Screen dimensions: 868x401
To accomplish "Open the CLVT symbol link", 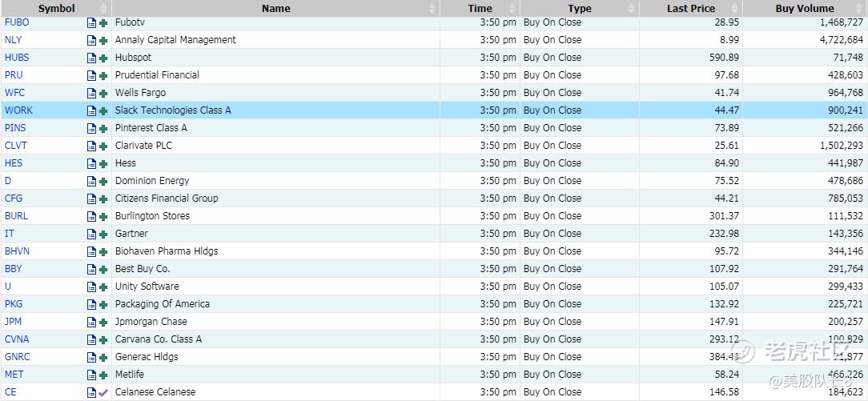I will [x=15, y=146].
